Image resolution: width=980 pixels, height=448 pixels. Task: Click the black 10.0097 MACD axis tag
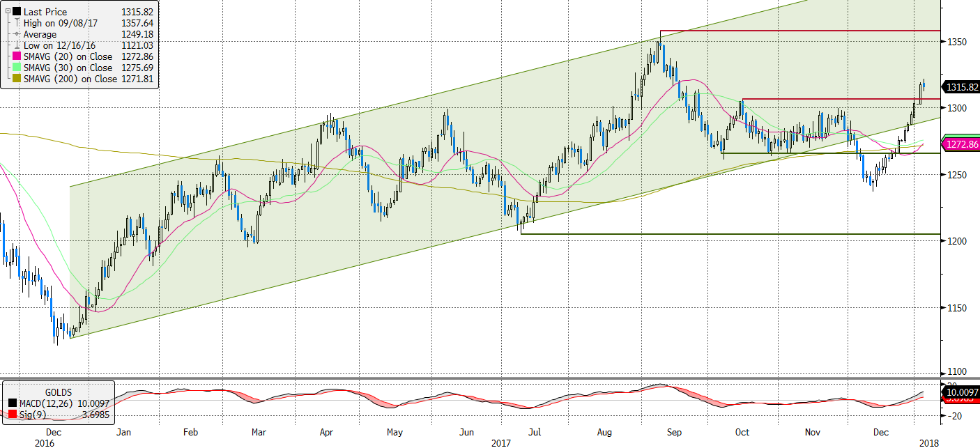960,393
